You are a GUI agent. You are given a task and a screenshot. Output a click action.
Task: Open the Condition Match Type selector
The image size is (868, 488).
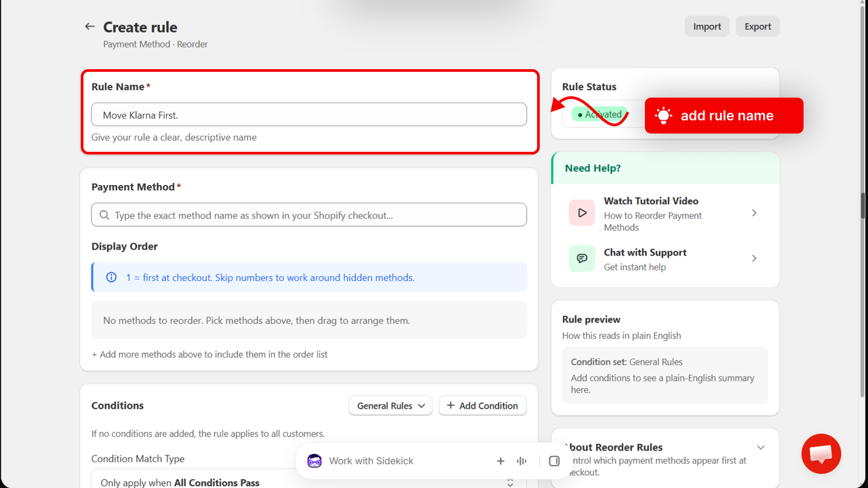click(309, 482)
